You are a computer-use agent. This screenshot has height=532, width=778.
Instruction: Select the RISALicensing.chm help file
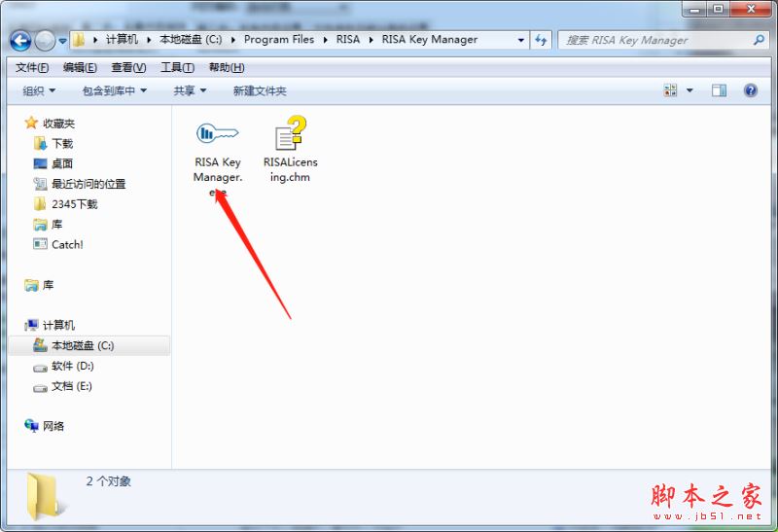(290, 150)
